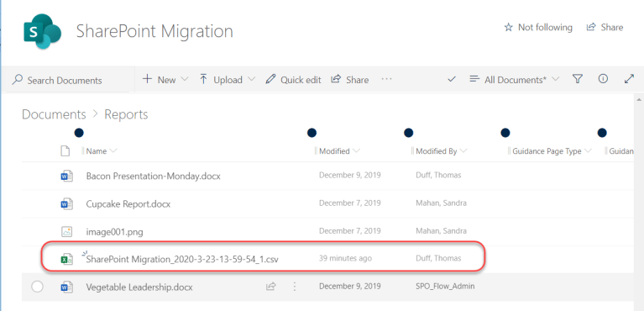
Task: Click scrollbar up arrow
Action: [x=639, y=99]
